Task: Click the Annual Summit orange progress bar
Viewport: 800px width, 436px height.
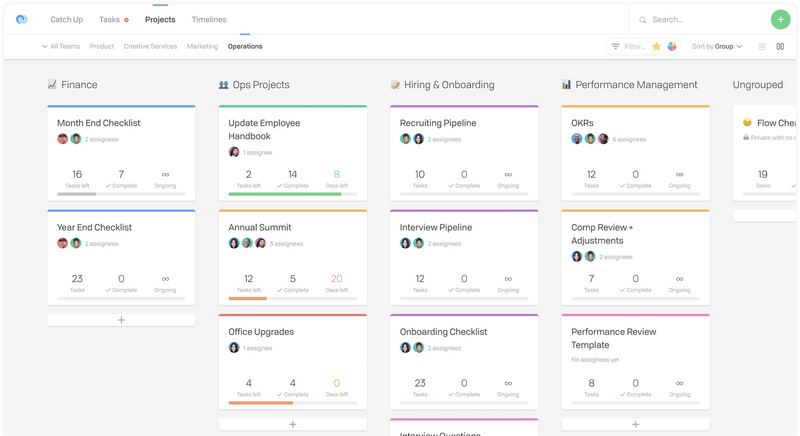Action: pyautogui.click(x=293, y=298)
